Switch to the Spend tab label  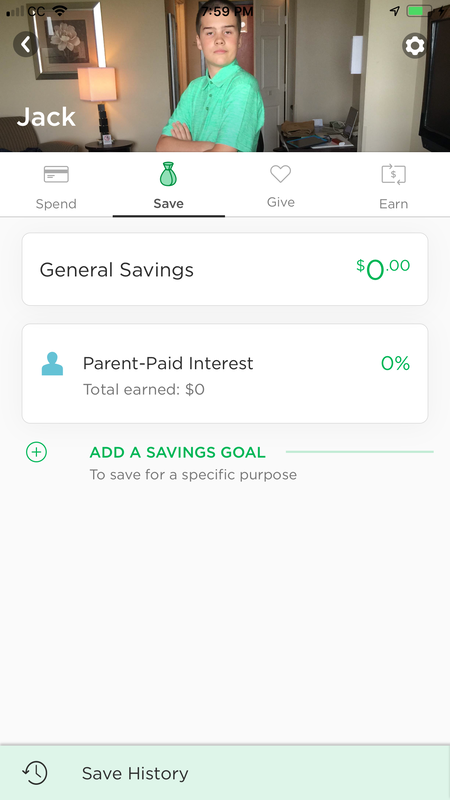click(x=56, y=204)
